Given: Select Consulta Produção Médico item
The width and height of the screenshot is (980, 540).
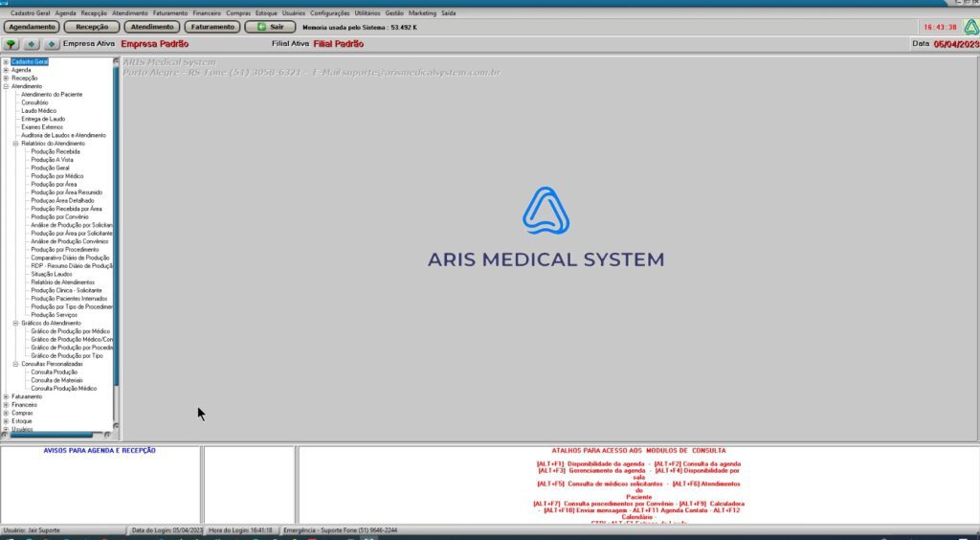Looking at the screenshot, I should click(64, 388).
